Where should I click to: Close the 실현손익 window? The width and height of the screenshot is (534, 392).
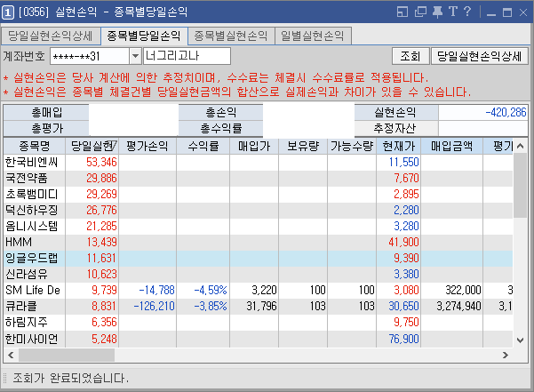point(523,13)
